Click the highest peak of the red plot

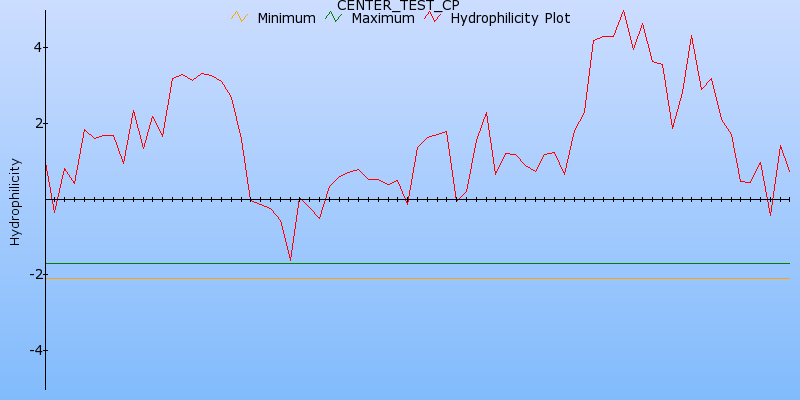[623, 11]
